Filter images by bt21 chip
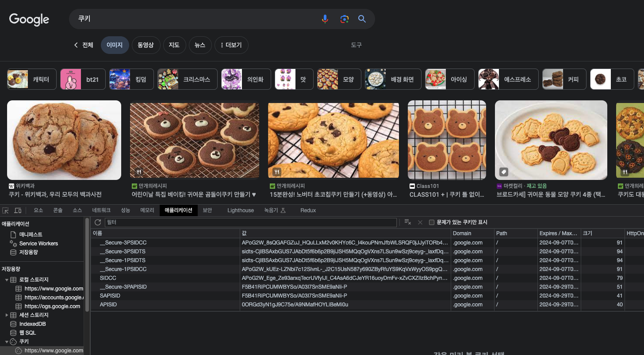Image resolution: width=644 pixels, height=355 pixels. 83,79
